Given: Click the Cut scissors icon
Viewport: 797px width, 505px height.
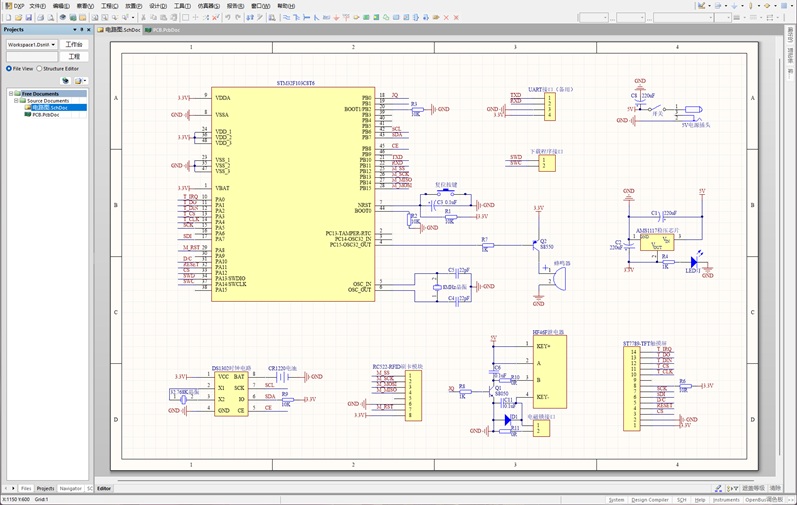Looking at the screenshot, I should pyautogui.click(x=143, y=17).
